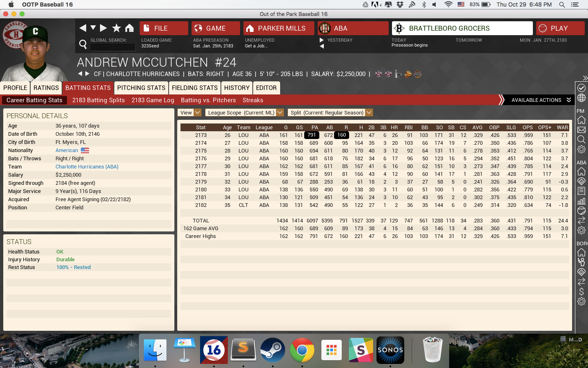This screenshot has width=588, height=368.
Task: Launch Steam from the dock
Action: click(x=272, y=350)
